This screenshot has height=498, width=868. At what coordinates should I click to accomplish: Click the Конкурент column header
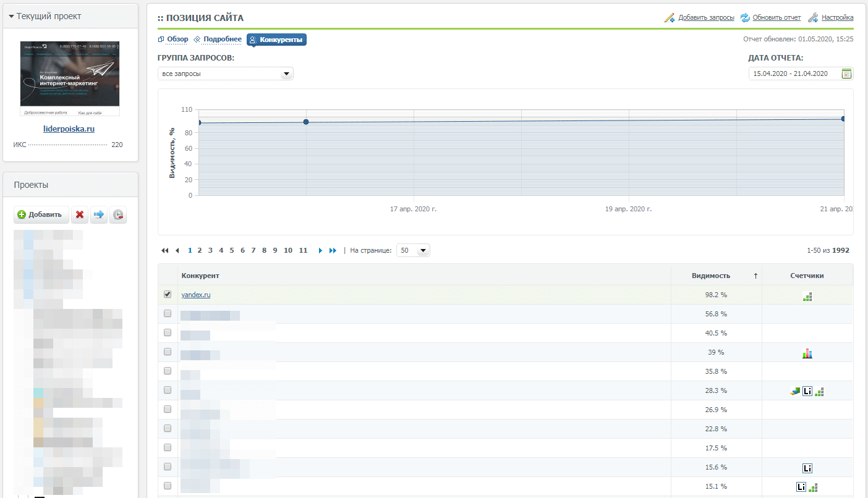(200, 276)
